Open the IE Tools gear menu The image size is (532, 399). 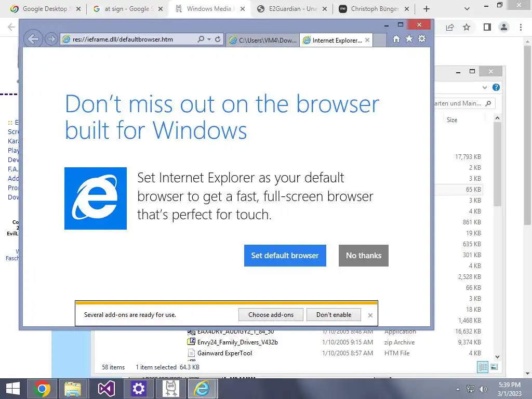tap(422, 39)
